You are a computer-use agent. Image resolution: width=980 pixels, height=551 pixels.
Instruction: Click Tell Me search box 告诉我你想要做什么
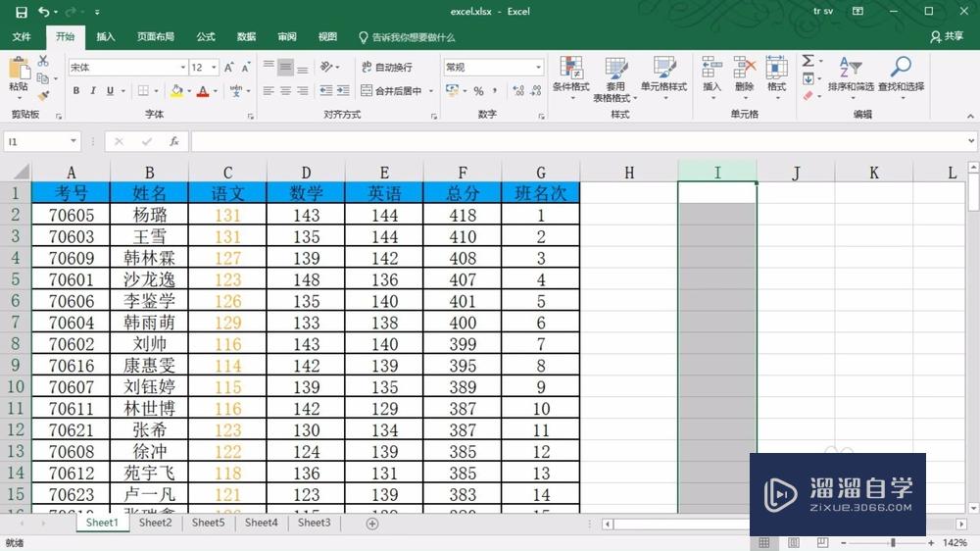point(407,37)
